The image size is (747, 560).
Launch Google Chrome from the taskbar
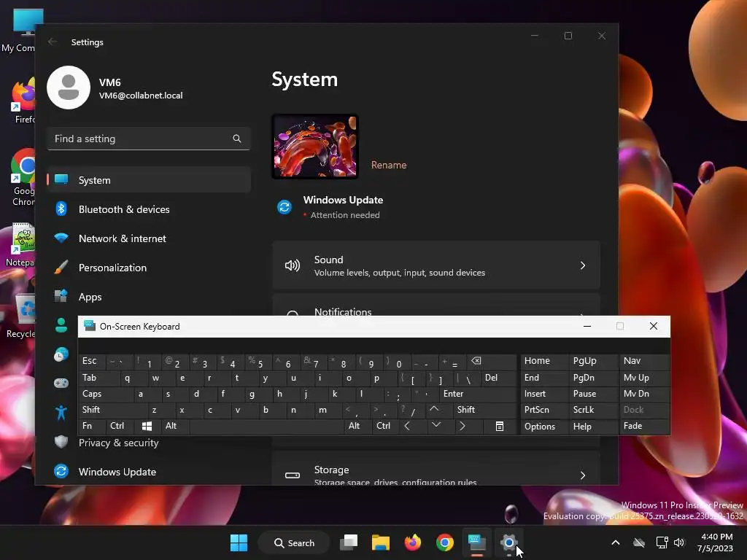point(445,542)
